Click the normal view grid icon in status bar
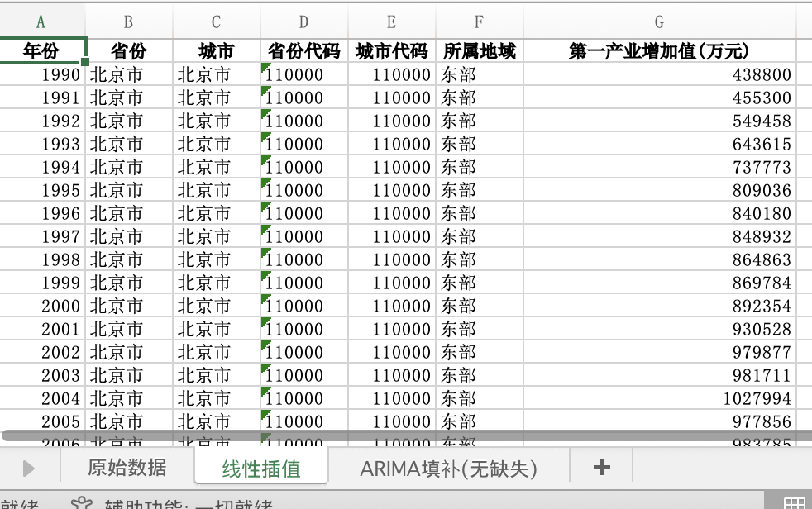Screen dimensions: 812x509 [794, 503]
